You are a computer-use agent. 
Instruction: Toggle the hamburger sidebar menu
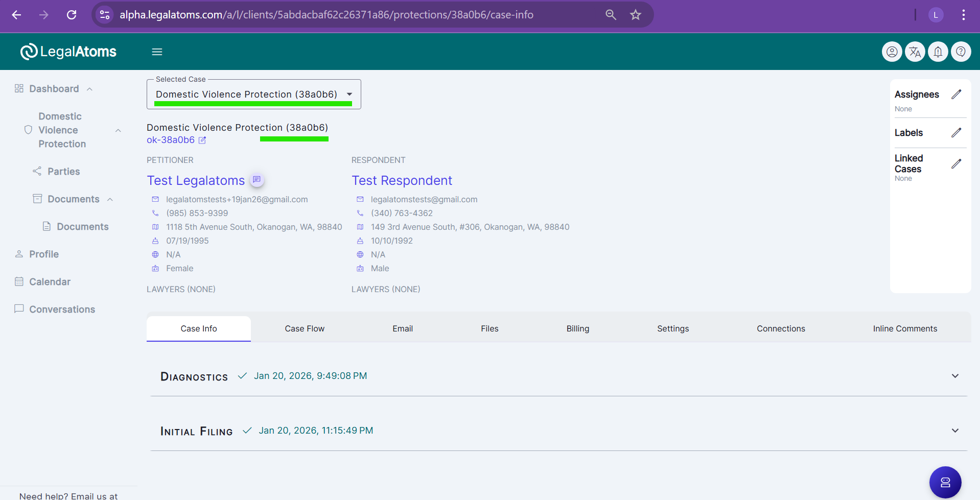(157, 52)
